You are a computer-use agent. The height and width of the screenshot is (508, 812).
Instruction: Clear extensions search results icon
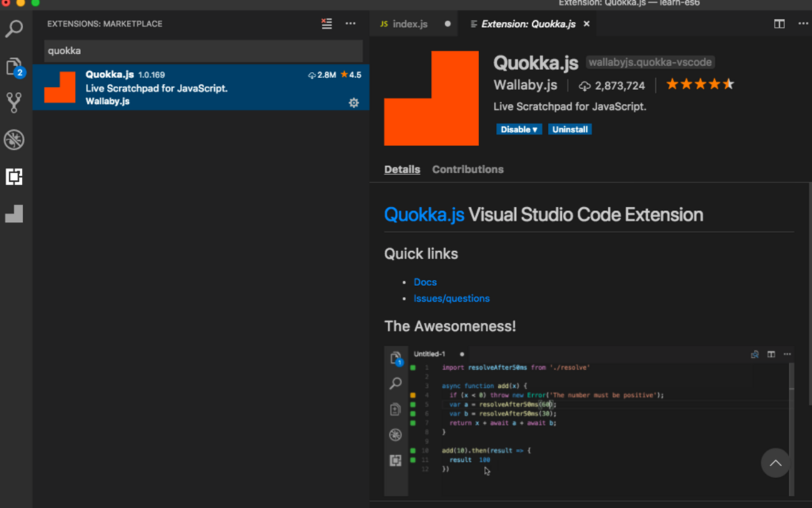click(327, 24)
